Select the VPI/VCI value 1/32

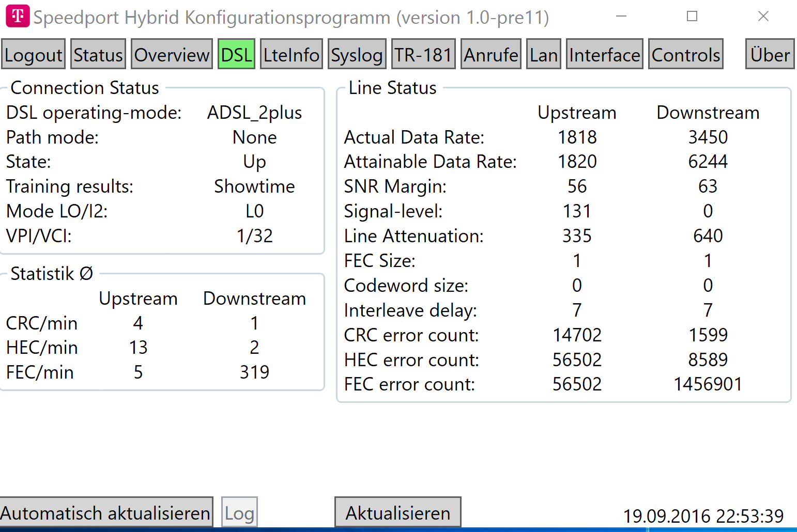click(x=254, y=236)
